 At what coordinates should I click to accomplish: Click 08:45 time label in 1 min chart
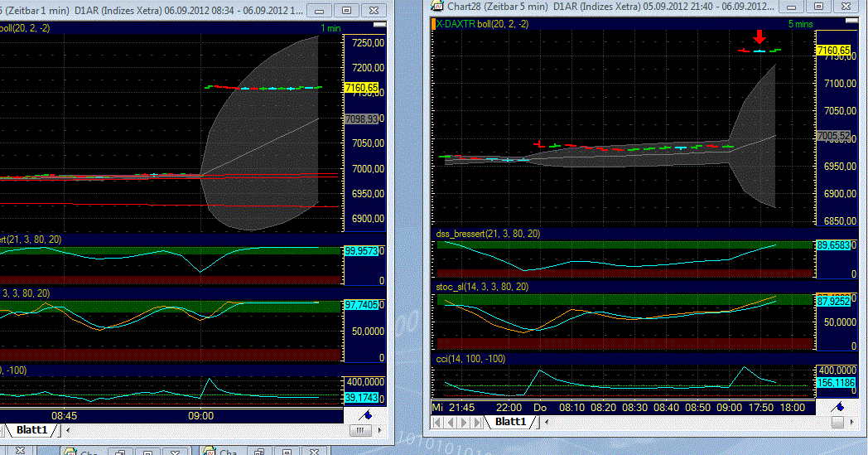(x=65, y=416)
